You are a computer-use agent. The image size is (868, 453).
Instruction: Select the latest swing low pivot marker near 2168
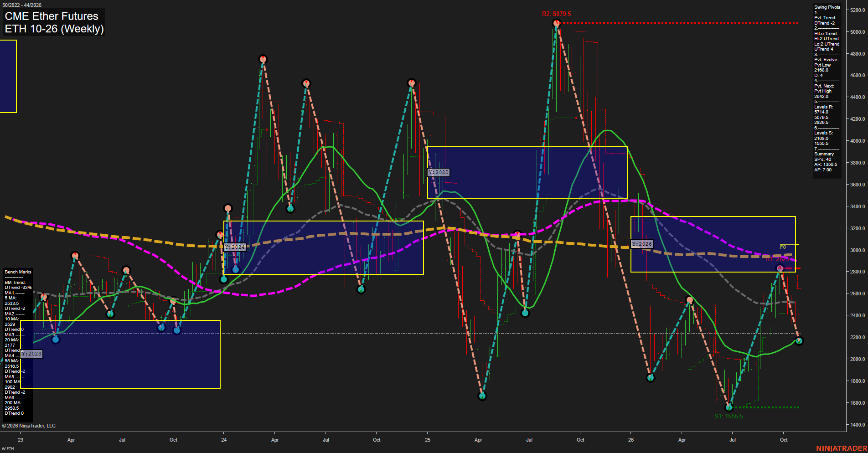point(798,341)
